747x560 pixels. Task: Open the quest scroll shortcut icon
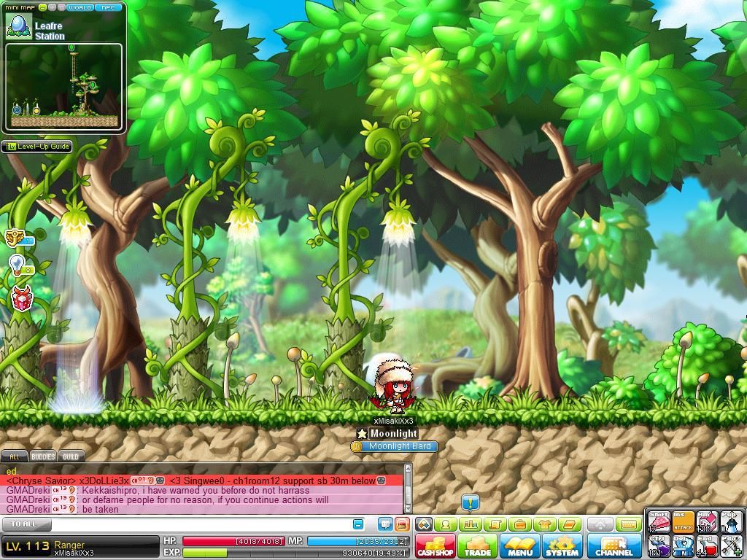495,524
